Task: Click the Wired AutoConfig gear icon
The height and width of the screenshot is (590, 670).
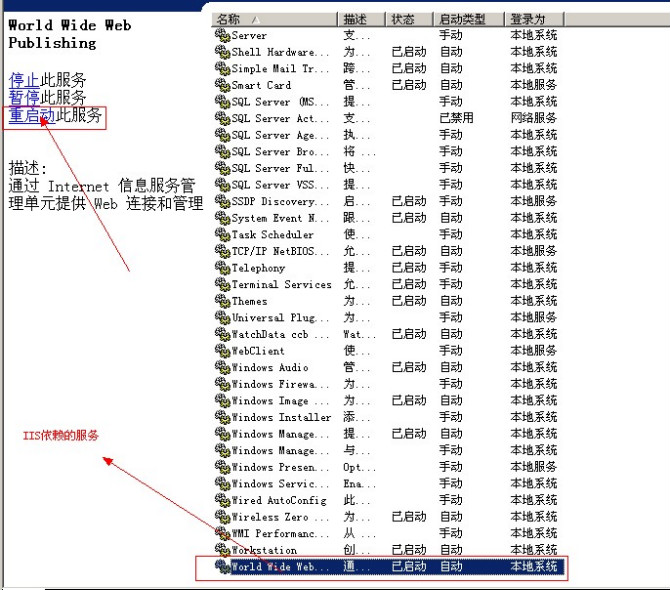Action: click(222, 500)
